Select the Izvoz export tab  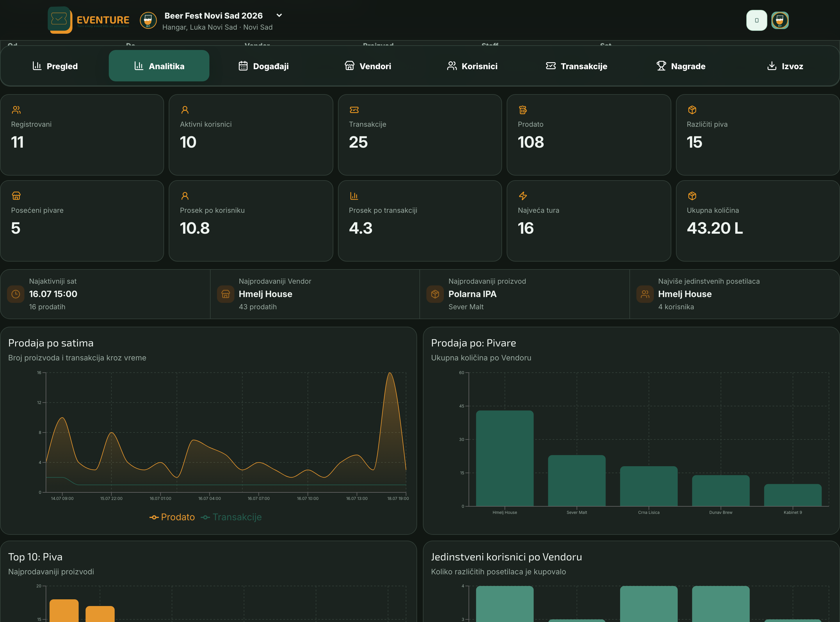point(785,66)
